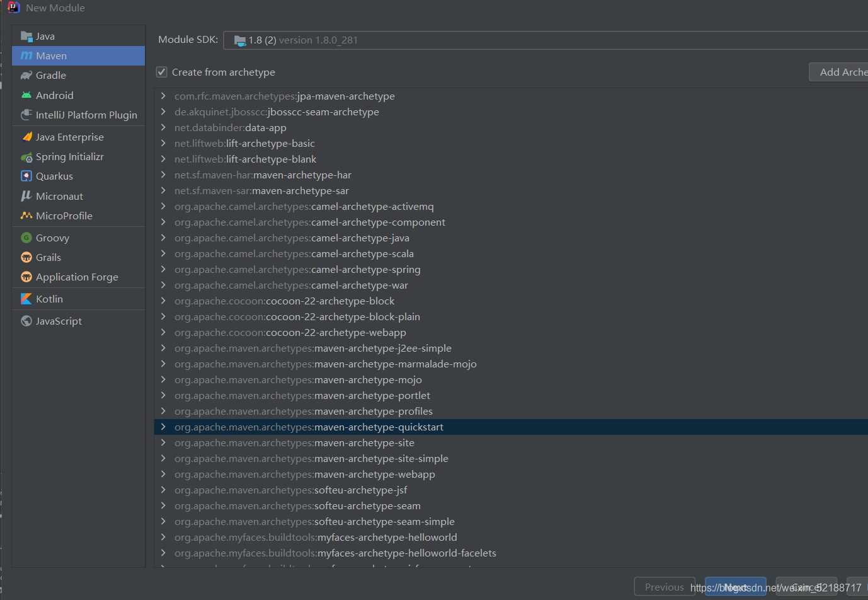
Task: Select camel-archetype-java archetype
Action: (511, 238)
